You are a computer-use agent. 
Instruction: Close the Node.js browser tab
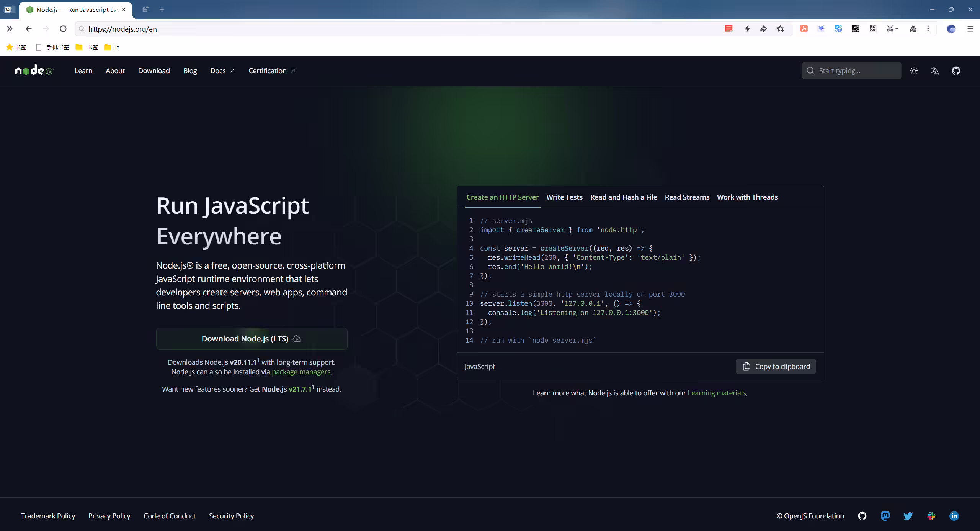(124, 10)
